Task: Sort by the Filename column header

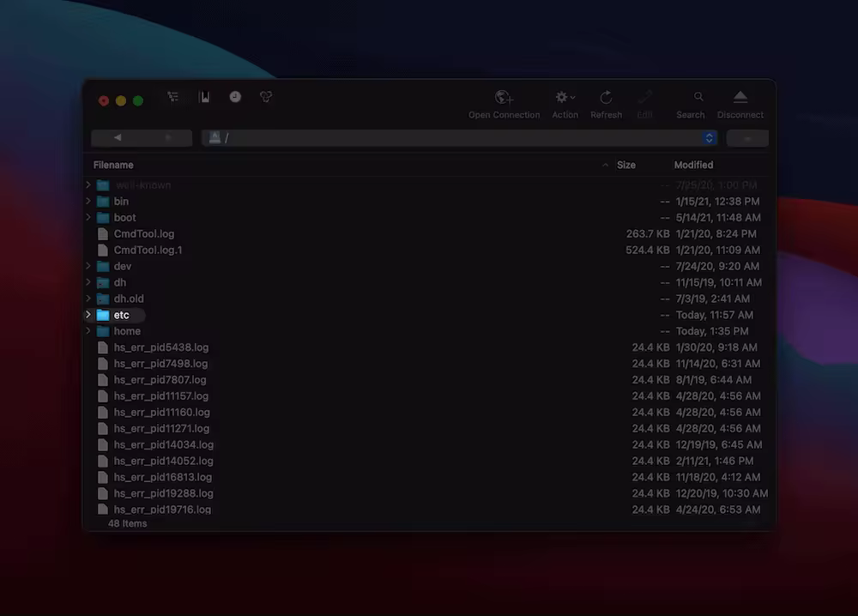Action: 113,165
